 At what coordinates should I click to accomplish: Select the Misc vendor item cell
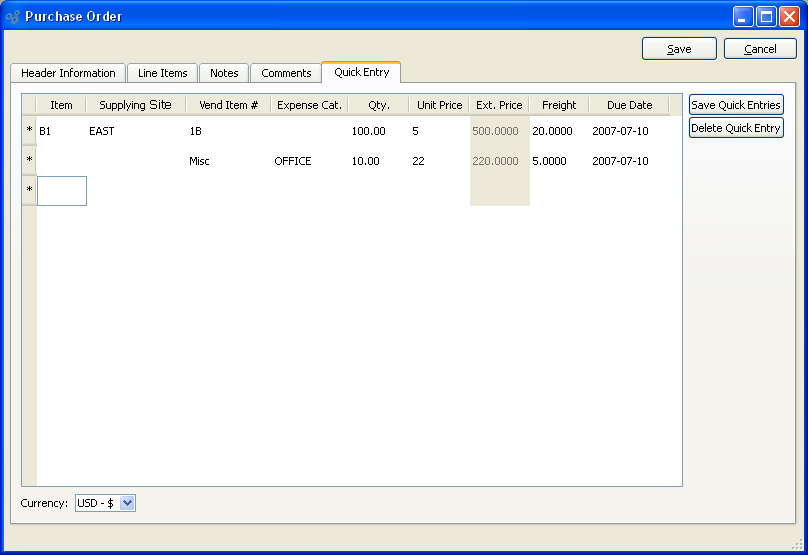coord(229,161)
